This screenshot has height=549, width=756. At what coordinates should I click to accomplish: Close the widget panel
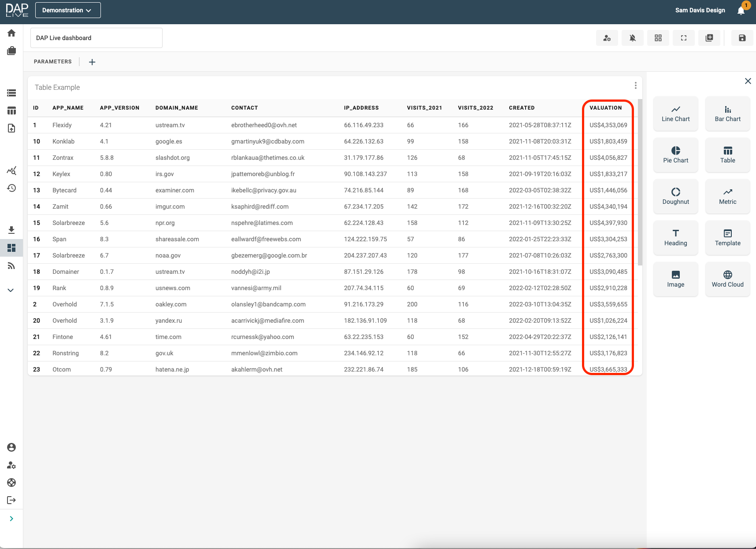(x=748, y=81)
